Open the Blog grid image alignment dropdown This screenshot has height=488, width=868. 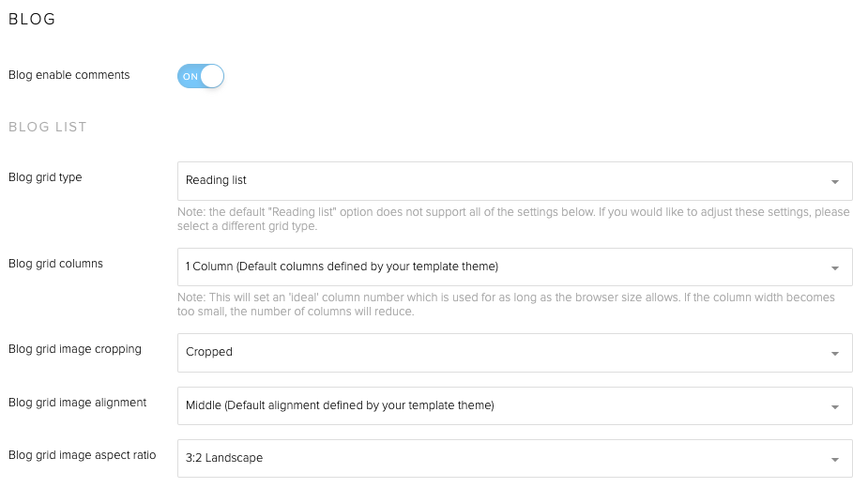tap(514, 405)
